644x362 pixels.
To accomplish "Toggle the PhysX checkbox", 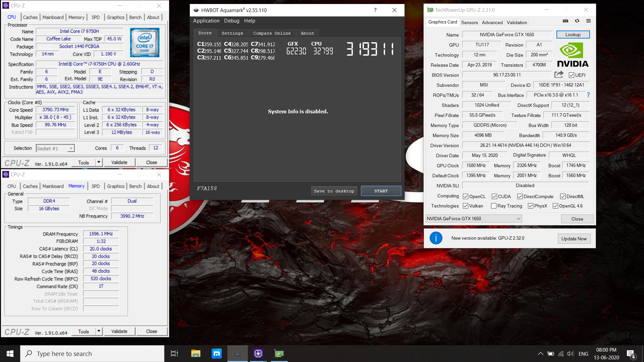I will click(x=531, y=206).
